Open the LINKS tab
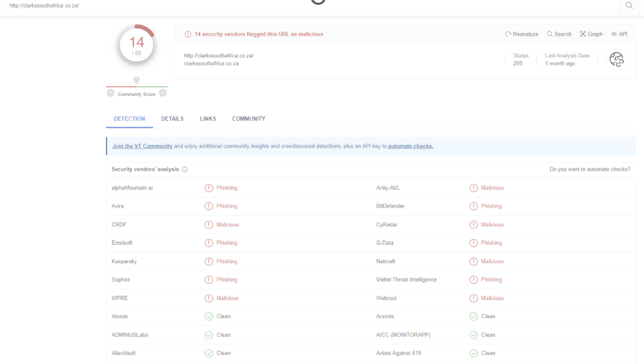Image resolution: width=644 pixels, height=364 pixels. (x=208, y=119)
